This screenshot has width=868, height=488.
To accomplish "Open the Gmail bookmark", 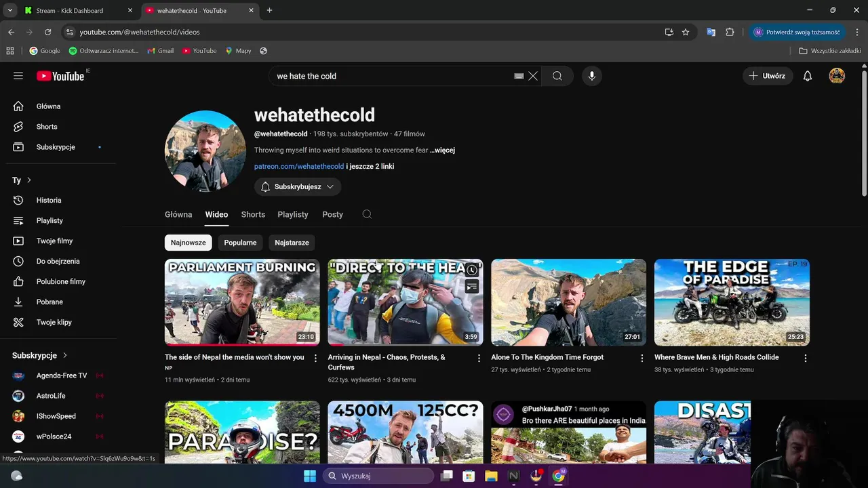I will pos(160,51).
